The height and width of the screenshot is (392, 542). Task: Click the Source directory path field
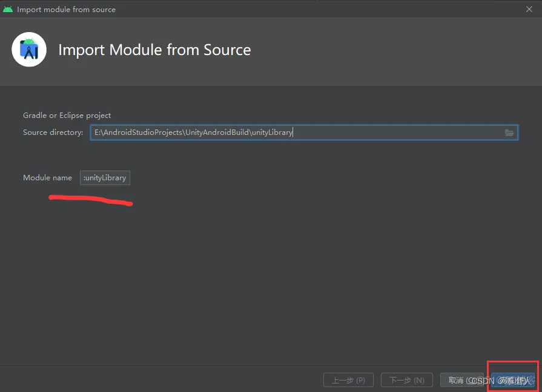click(x=304, y=132)
